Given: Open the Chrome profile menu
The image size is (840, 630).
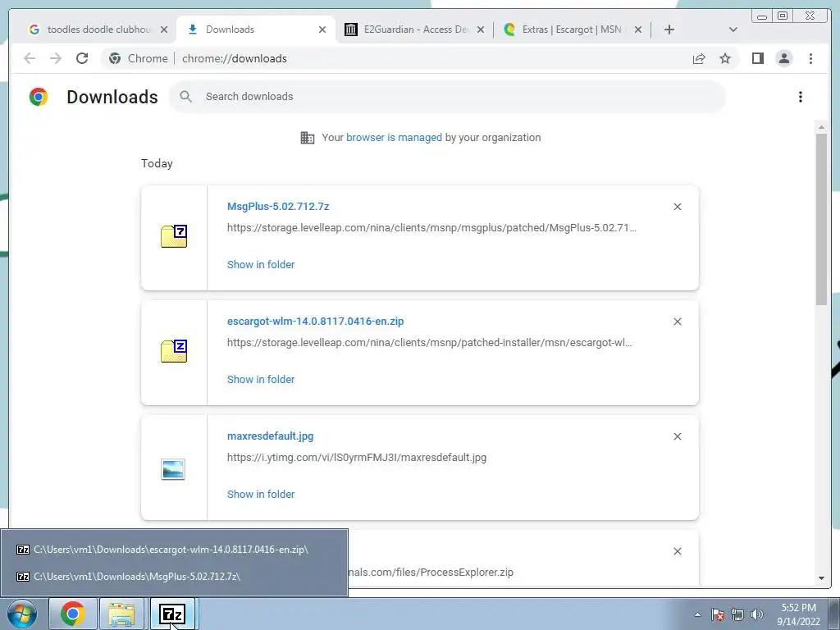Looking at the screenshot, I should (x=783, y=58).
